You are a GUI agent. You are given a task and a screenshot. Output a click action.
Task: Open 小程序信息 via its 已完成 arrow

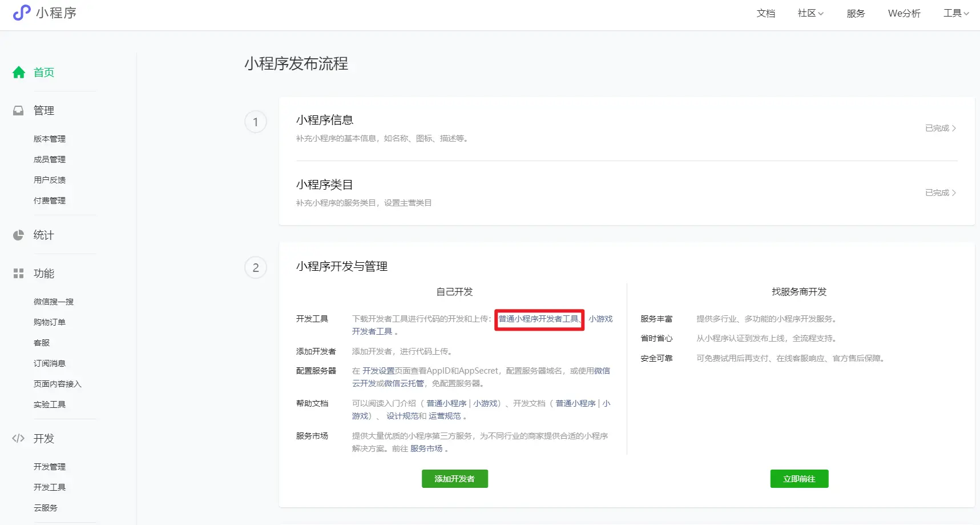coord(940,129)
